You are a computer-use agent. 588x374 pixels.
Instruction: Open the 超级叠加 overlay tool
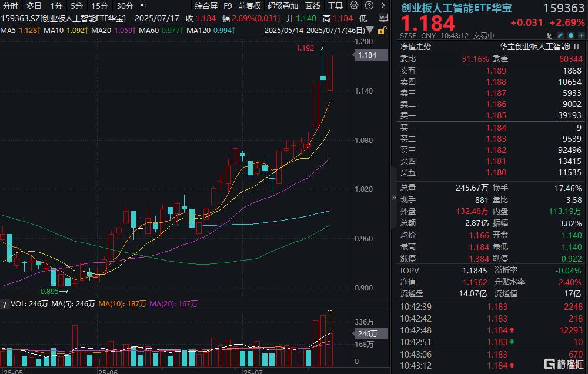tap(283, 6)
